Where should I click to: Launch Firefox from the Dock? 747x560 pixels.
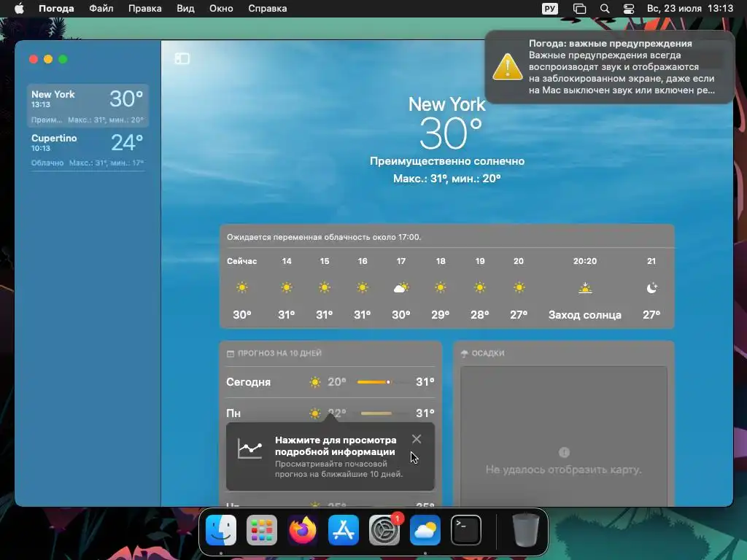pyautogui.click(x=303, y=530)
